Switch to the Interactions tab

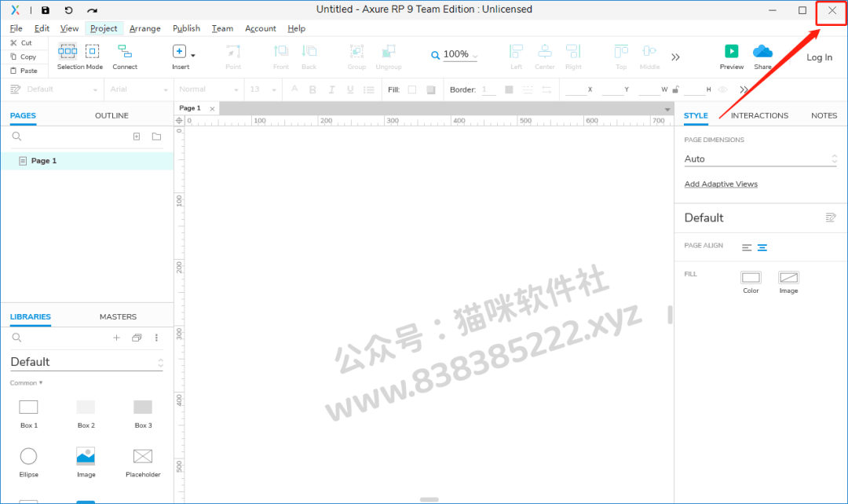point(759,115)
